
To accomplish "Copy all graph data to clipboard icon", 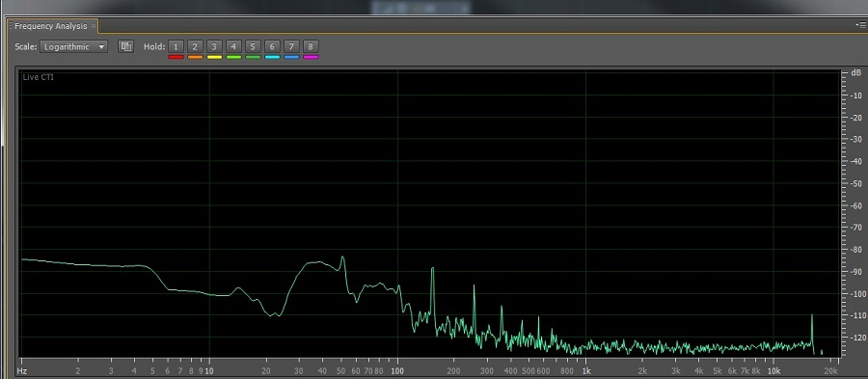I will click(x=125, y=47).
